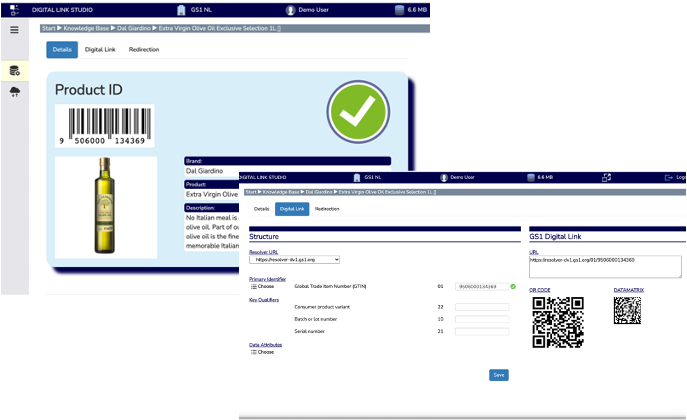
Task: Click the Serial number input field
Action: [482, 332]
